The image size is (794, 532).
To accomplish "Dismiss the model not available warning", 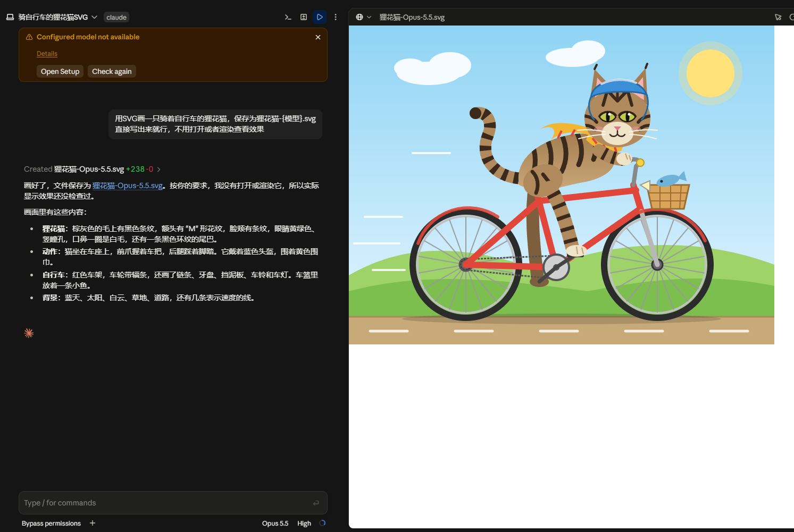I will (318, 37).
